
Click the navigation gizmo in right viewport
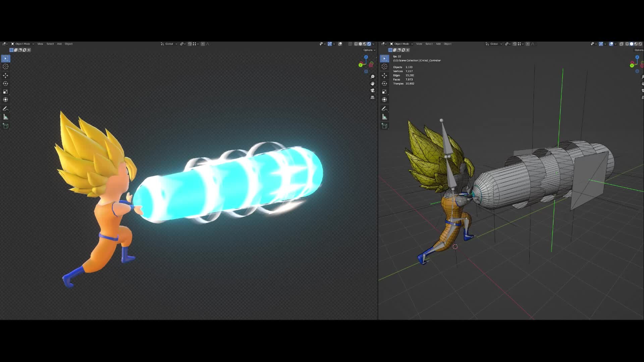point(637,64)
